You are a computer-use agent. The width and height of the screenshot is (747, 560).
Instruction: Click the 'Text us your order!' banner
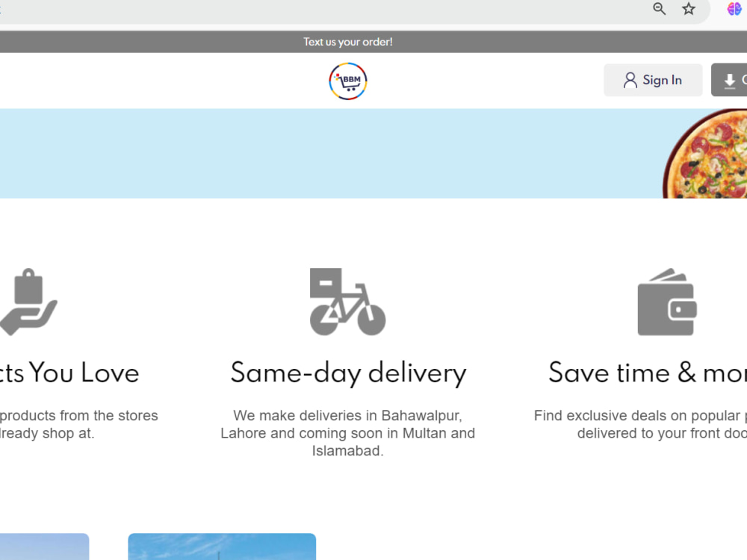tap(348, 42)
